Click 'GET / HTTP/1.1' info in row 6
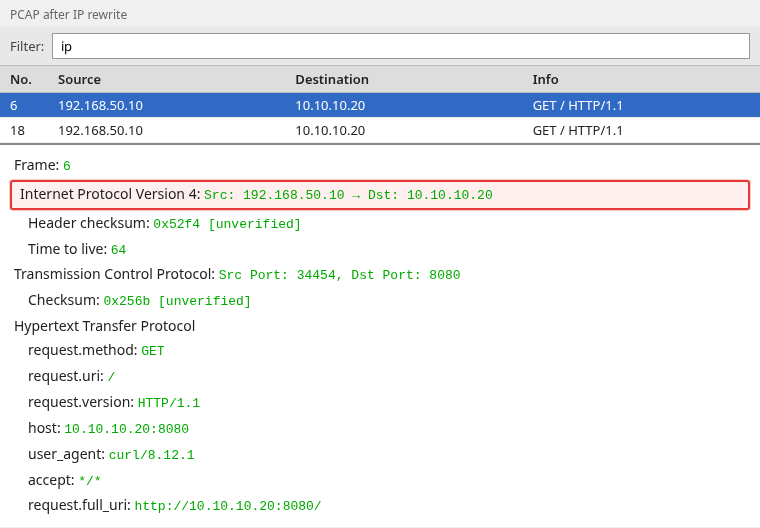 577,105
